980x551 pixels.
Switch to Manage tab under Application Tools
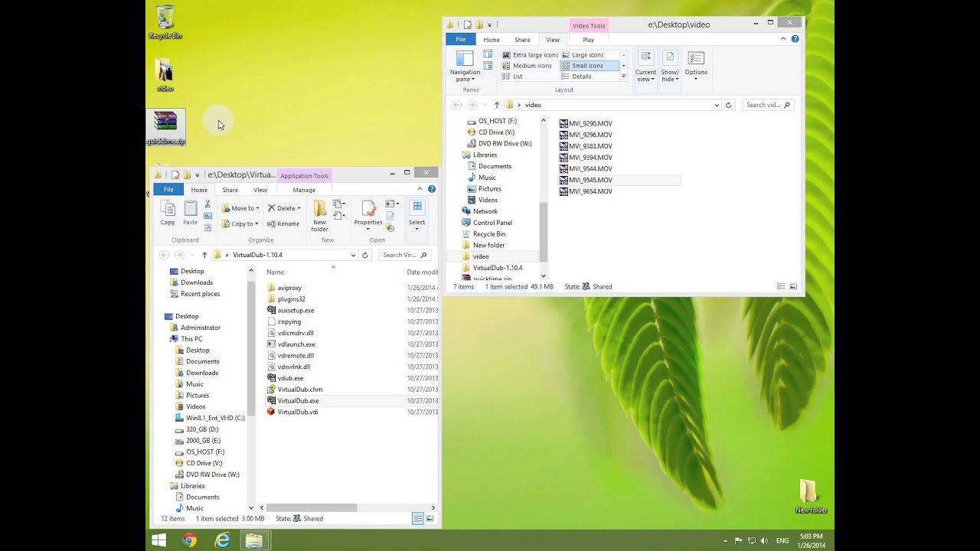tap(304, 190)
